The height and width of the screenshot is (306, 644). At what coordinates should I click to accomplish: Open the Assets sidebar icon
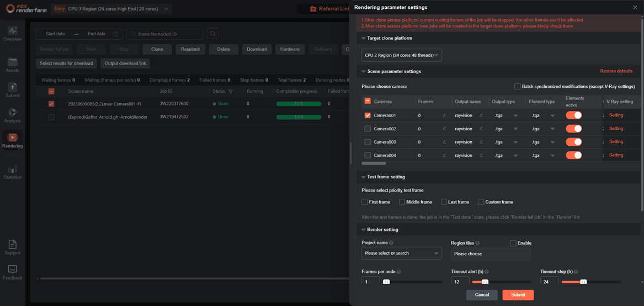click(12, 65)
